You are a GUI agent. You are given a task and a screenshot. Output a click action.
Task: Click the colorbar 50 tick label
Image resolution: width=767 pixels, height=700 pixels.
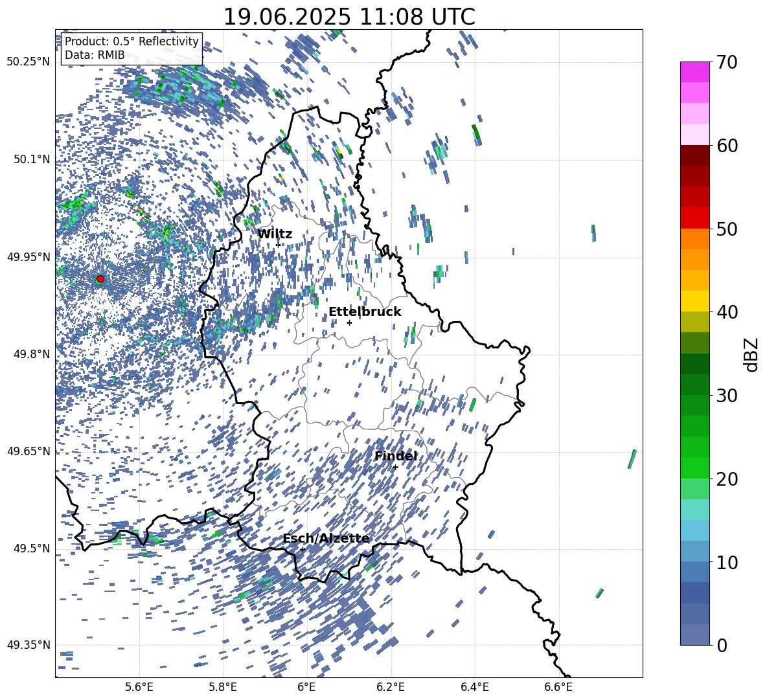[x=727, y=229]
